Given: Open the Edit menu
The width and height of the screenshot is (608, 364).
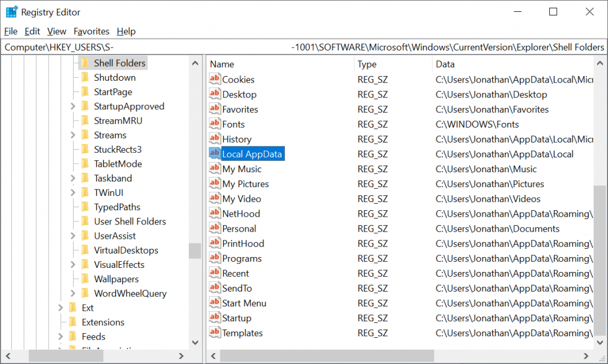Looking at the screenshot, I should (32, 31).
